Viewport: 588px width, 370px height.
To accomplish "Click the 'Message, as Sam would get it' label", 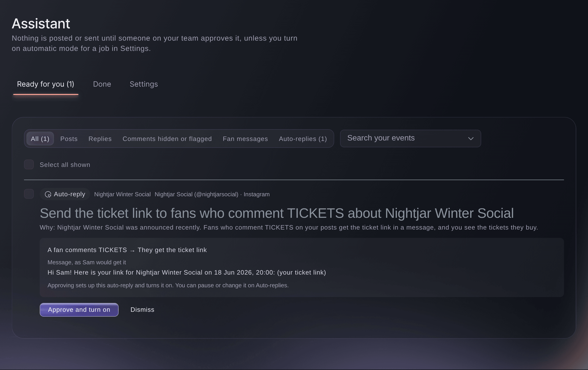I will coord(87,262).
